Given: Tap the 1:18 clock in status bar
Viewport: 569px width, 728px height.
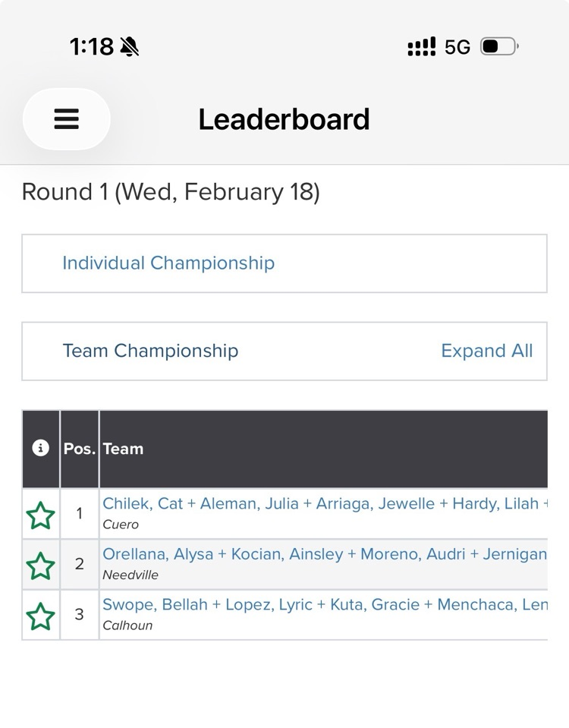Looking at the screenshot, I should point(91,47).
